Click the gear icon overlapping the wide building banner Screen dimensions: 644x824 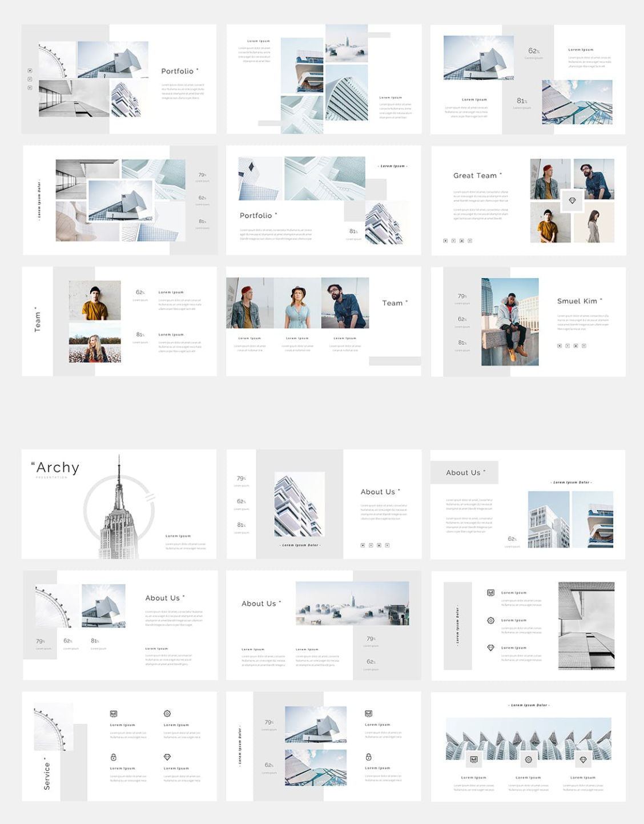coord(528,759)
